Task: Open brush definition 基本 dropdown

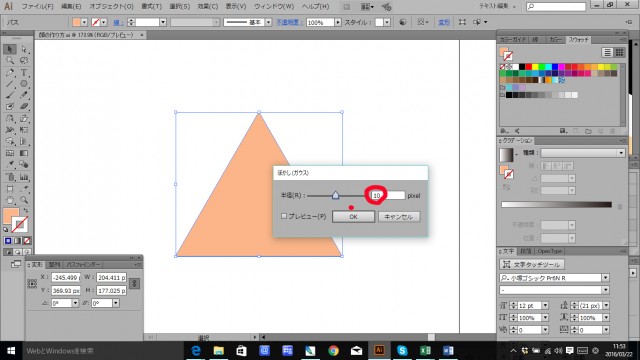Action: click(268, 22)
